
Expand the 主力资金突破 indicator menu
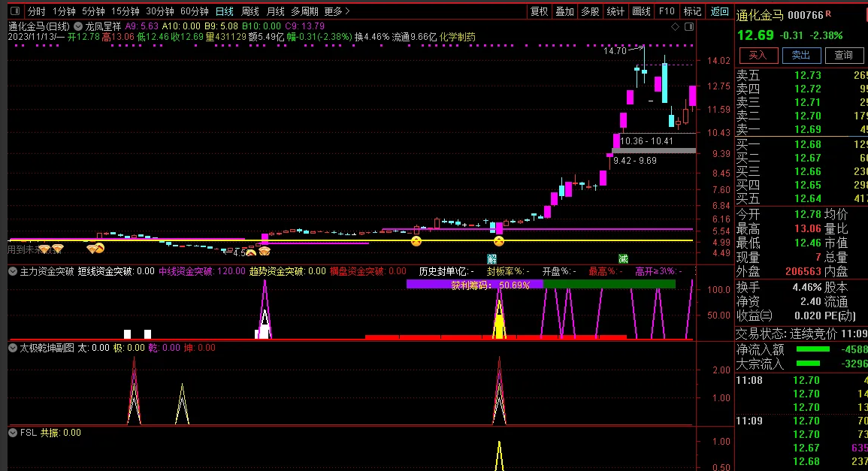tap(13, 271)
